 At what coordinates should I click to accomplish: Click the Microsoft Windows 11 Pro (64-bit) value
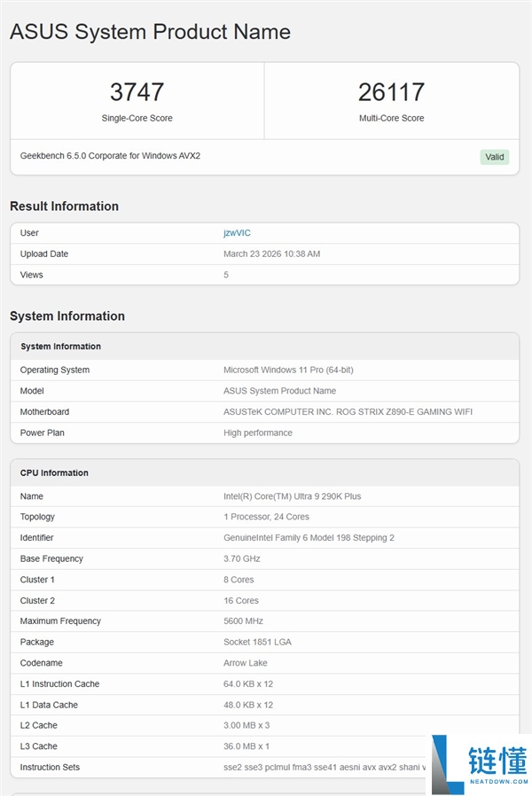pyautogui.click(x=288, y=371)
